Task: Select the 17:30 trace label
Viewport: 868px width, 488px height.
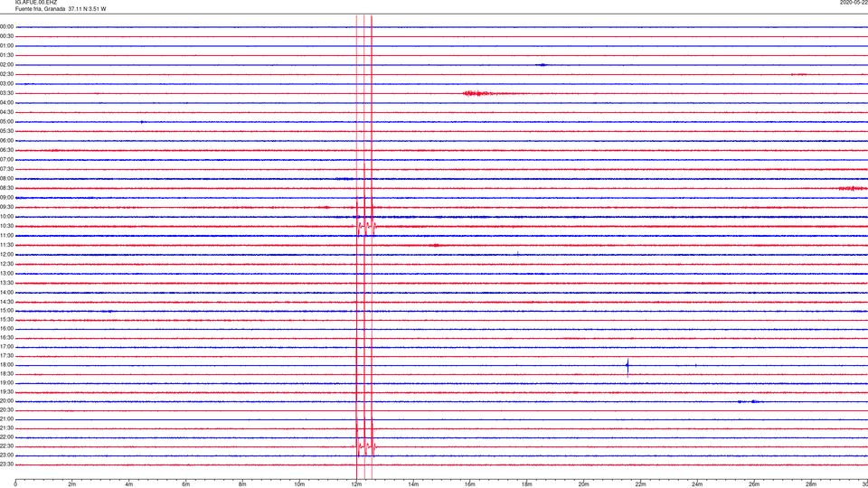Action: 7,356
